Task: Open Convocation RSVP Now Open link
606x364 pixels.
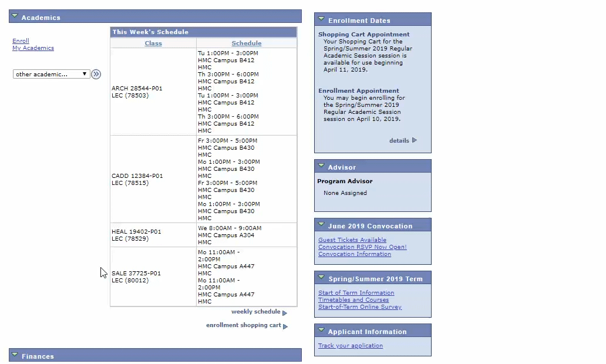Action: tap(362, 247)
